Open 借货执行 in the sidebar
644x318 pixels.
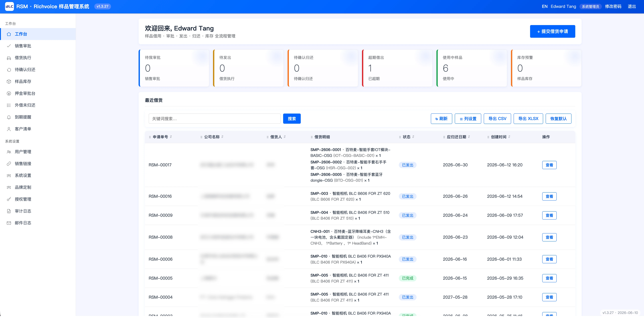(x=38, y=58)
